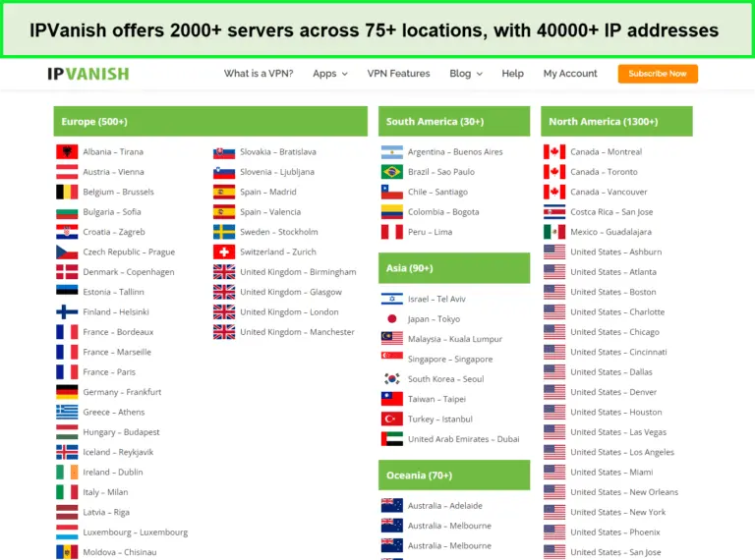This screenshot has width=755, height=560.
Task: Go to My Account
Action: (570, 74)
